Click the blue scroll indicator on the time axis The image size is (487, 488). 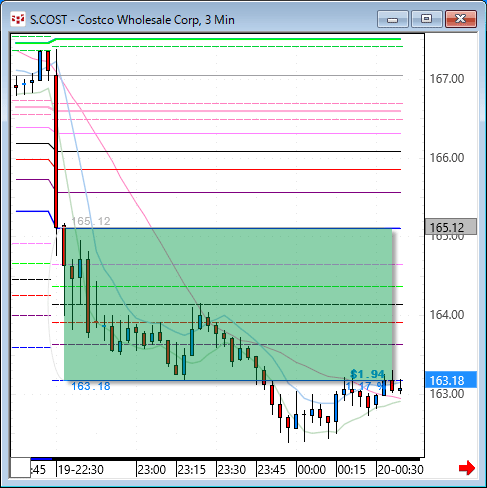[41, 459]
